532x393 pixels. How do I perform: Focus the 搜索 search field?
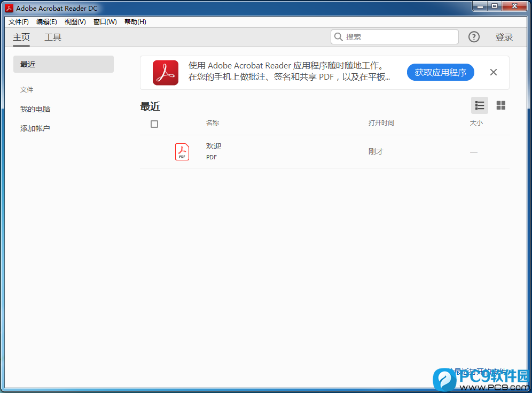[395, 37]
